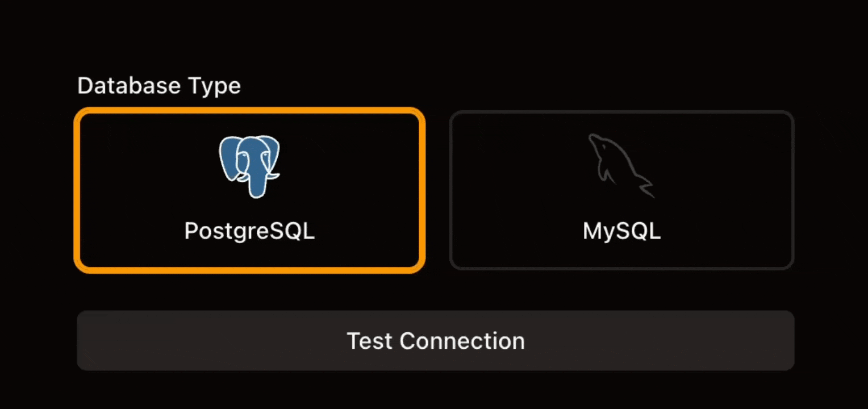The image size is (868, 409).
Task: Click the dolphin graphic above the MySQL label
Action: click(621, 165)
